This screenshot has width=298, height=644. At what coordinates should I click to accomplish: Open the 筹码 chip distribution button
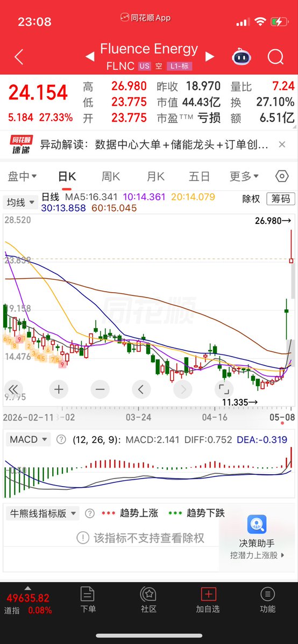point(281,199)
